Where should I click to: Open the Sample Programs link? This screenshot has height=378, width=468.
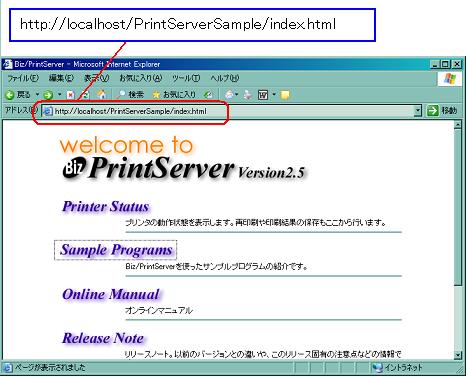tap(116, 250)
